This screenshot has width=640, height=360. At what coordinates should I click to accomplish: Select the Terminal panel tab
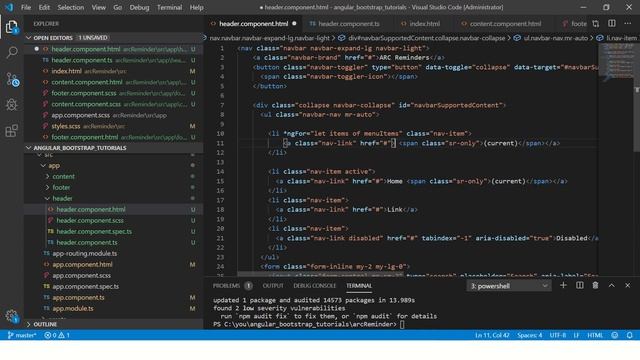[x=359, y=286]
